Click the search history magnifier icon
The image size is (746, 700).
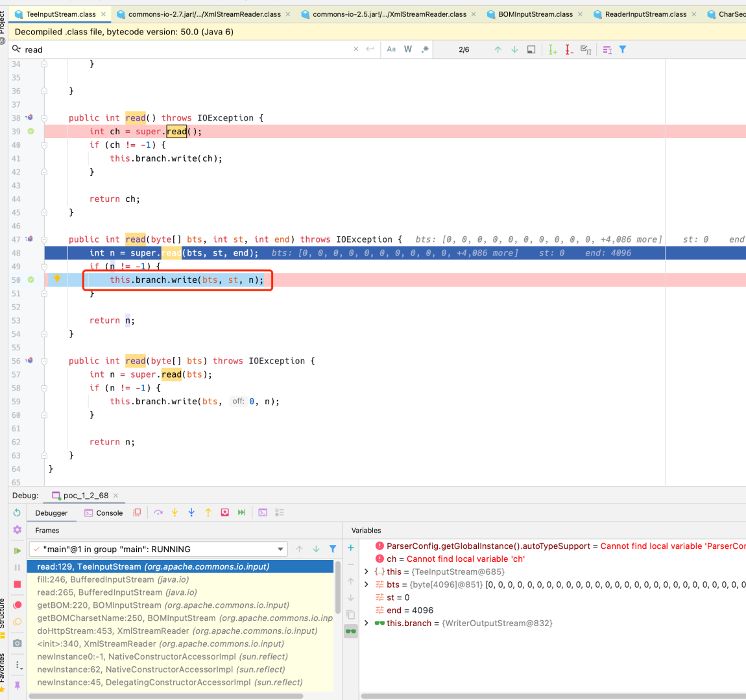tap(16, 49)
